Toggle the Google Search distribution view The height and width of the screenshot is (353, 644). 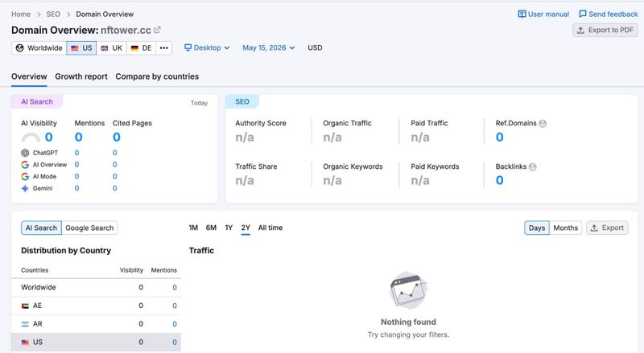coord(89,228)
